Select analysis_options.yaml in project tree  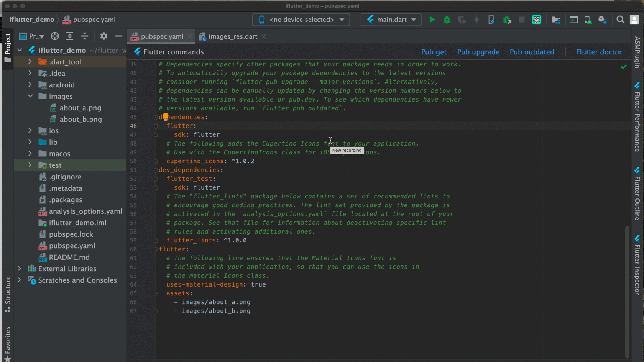pyautogui.click(x=85, y=211)
